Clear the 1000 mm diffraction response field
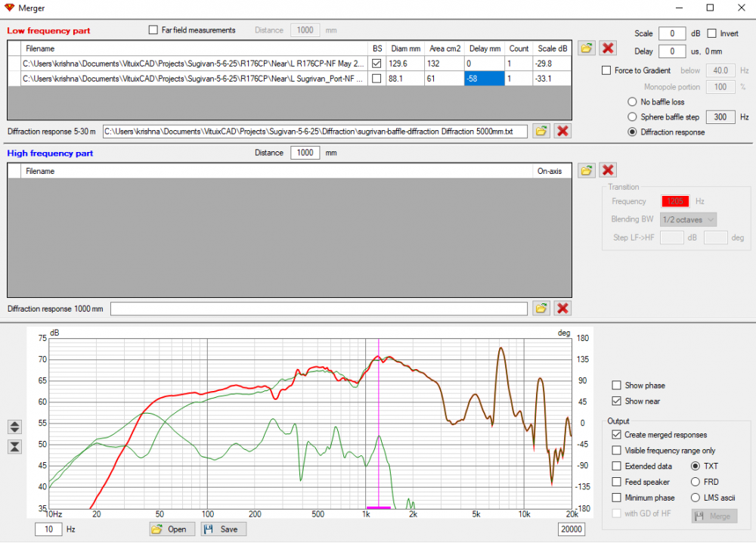This screenshot has height=543, width=756. (x=562, y=308)
